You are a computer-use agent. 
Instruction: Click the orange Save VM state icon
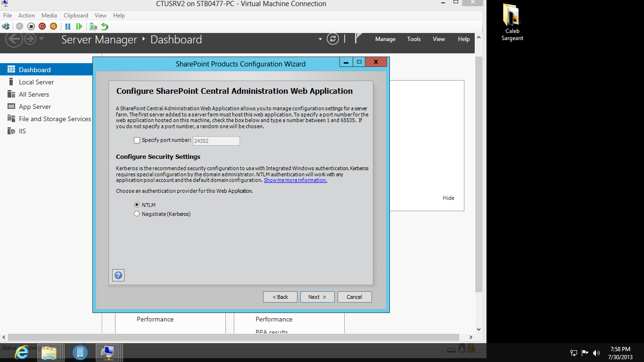(53, 26)
